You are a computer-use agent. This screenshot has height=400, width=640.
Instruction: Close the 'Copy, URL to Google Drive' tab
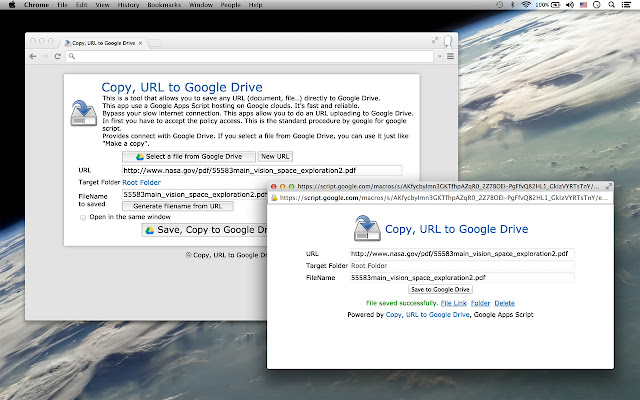pyautogui.click(x=140, y=43)
